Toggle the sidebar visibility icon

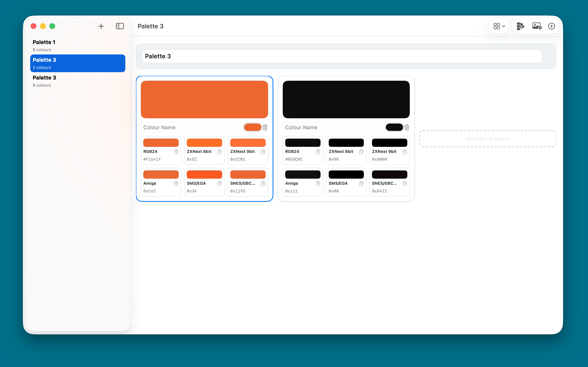tap(120, 26)
